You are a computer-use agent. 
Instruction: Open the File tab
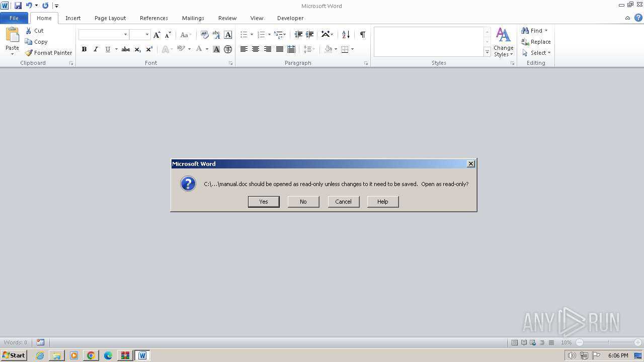(14, 18)
